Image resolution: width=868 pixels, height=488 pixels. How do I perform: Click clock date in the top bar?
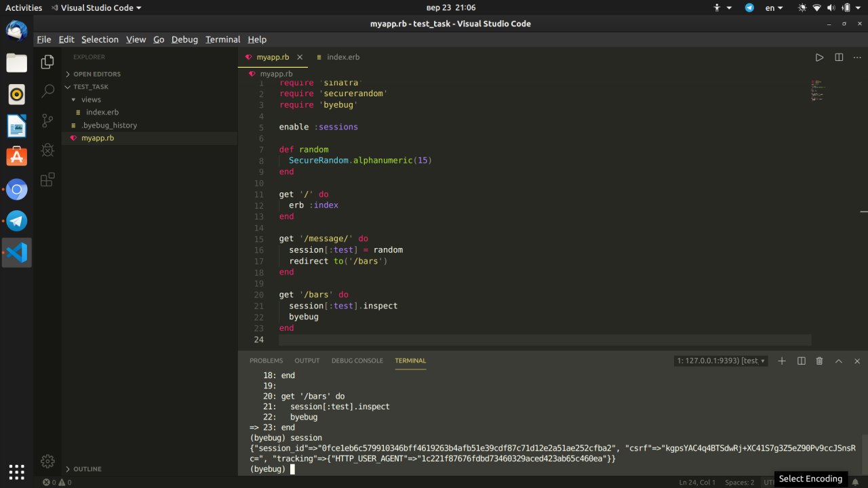point(450,8)
